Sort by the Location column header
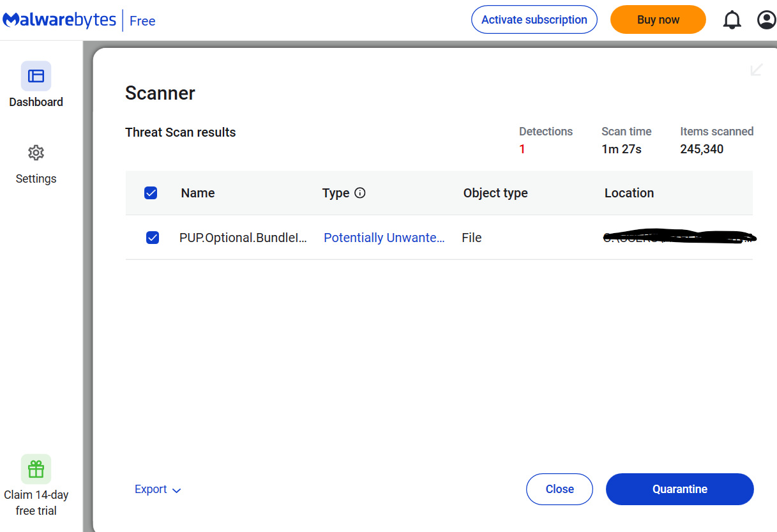The image size is (777, 532). 629,193
